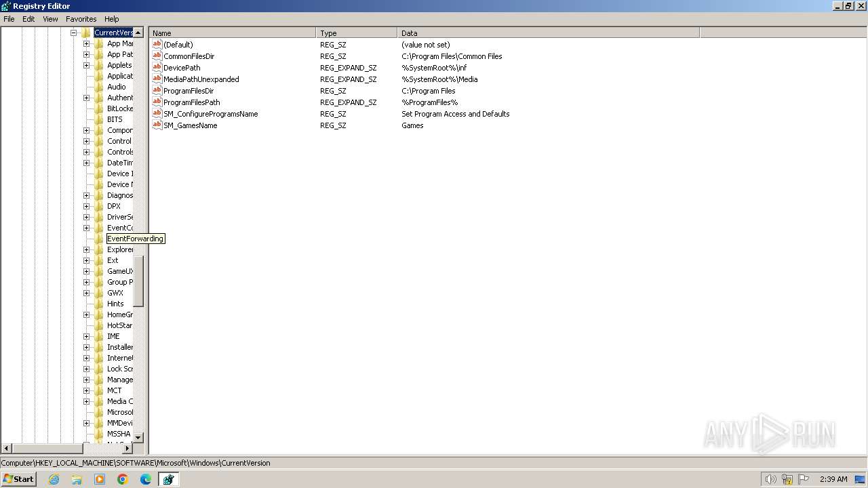Click the Ext folder icon
This screenshot has height=488, width=868.
coord(99,260)
